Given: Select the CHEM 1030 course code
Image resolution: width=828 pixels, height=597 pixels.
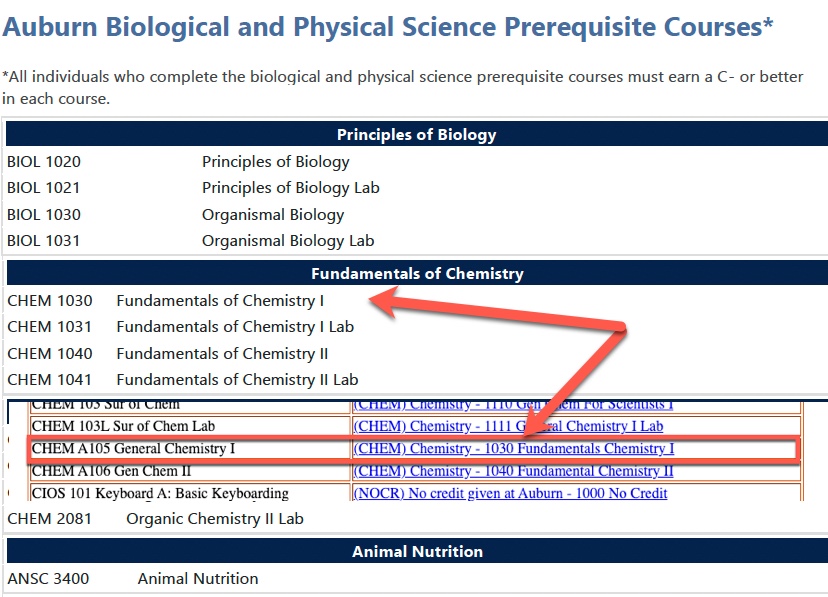Looking at the screenshot, I should tap(50, 301).
